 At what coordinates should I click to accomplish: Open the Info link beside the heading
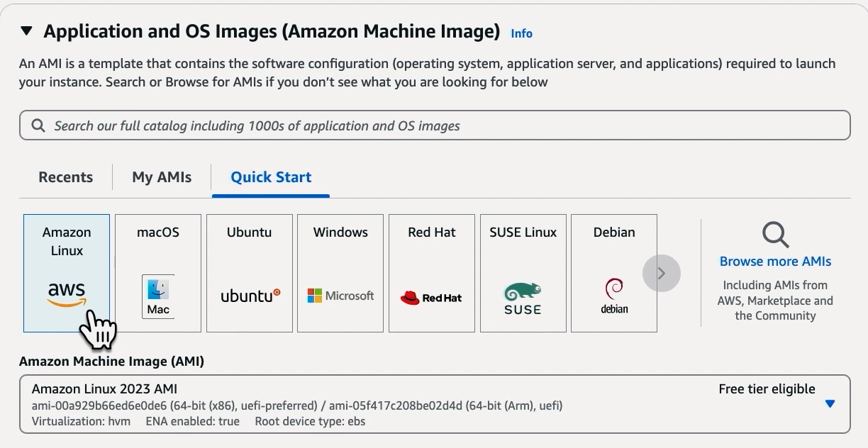pos(521,33)
